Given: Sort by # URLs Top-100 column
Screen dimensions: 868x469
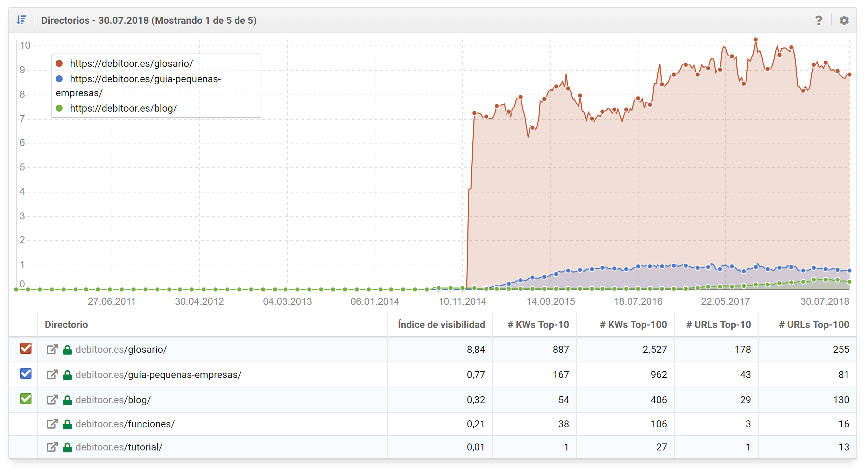Looking at the screenshot, I should 814,324.
